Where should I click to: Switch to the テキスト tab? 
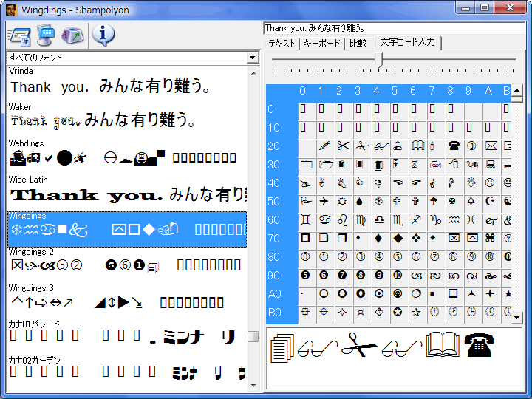(282, 44)
